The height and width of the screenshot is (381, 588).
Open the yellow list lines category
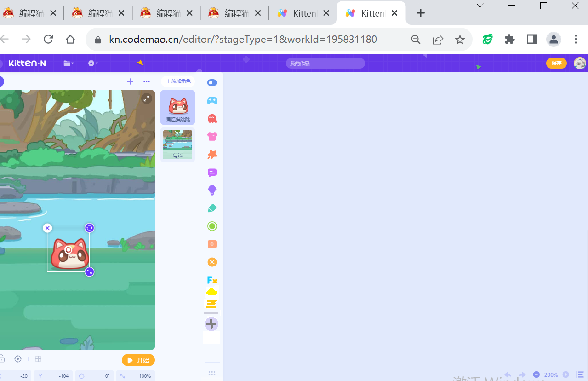pyautogui.click(x=211, y=303)
